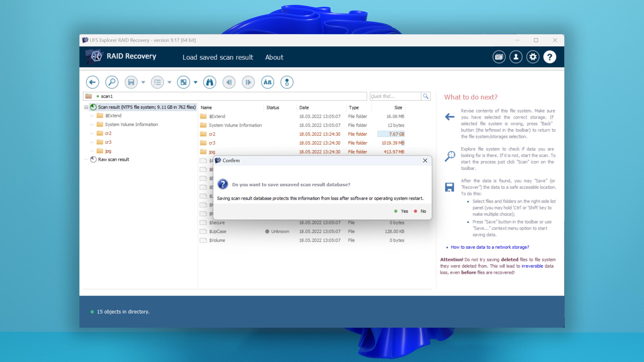Click the view mode grid toolbar icon
The width and height of the screenshot is (644, 362).
click(184, 82)
